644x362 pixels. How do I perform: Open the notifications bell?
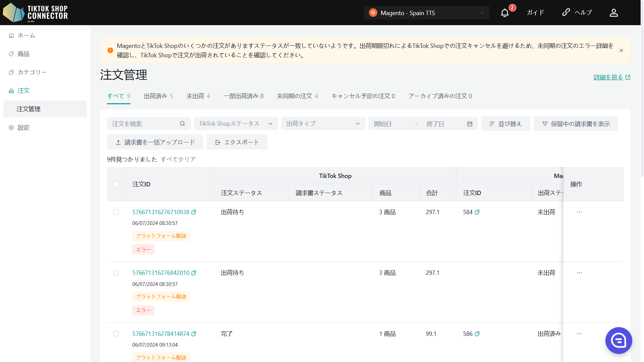coord(505,13)
